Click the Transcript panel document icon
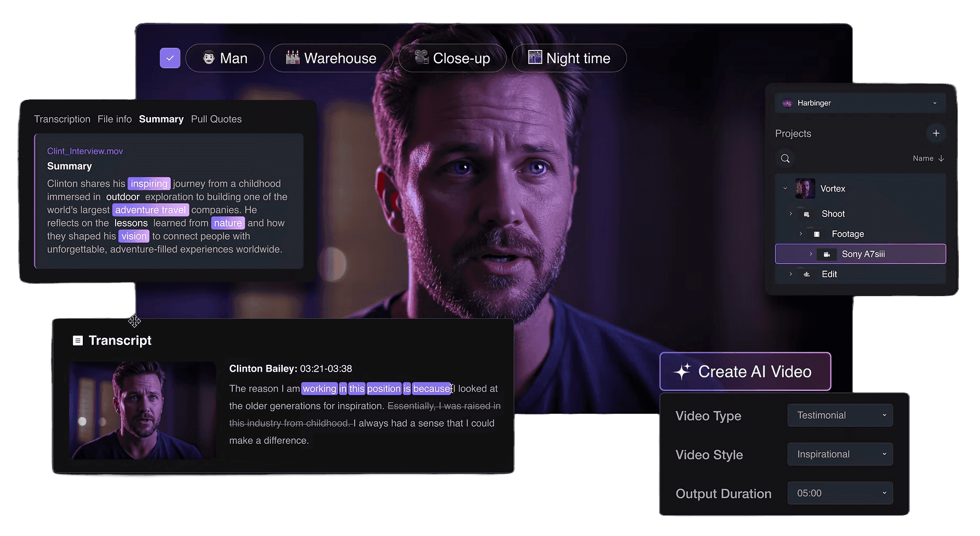 tap(78, 341)
